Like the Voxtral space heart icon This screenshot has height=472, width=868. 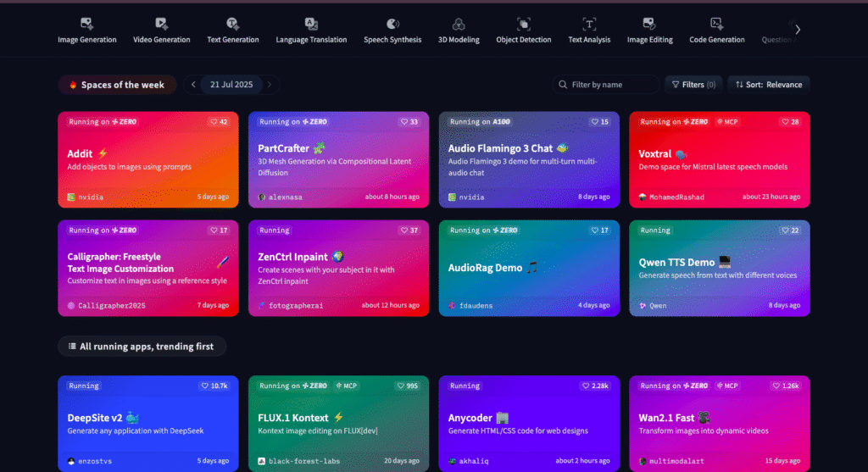(x=785, y=122)
